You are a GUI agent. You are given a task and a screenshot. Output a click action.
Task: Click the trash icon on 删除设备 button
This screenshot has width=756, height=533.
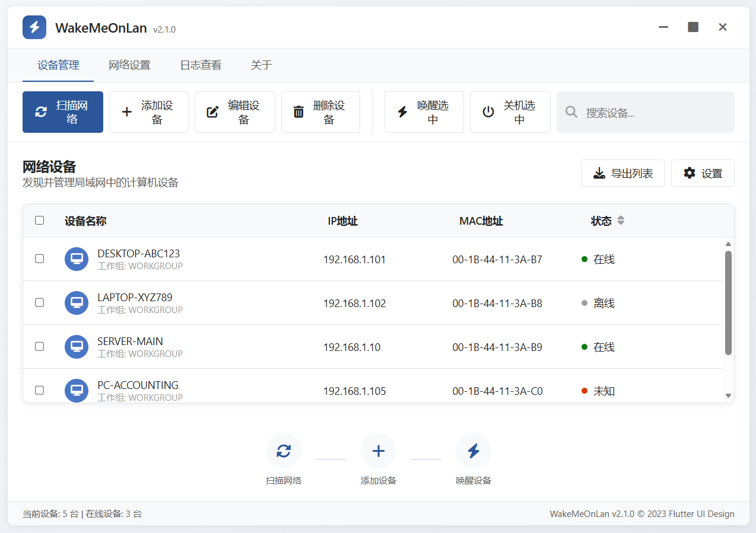coord(298,112)
